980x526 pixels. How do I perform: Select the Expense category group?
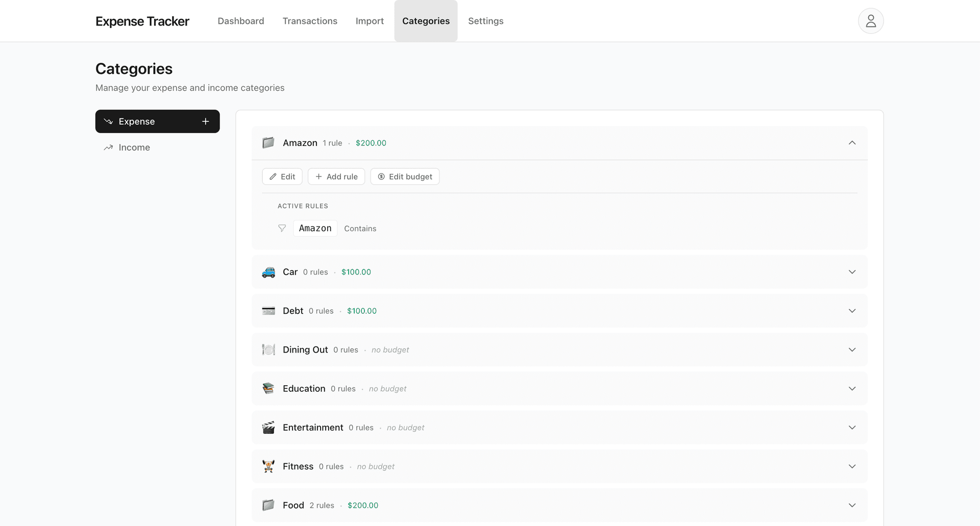(x=136, y=121)
